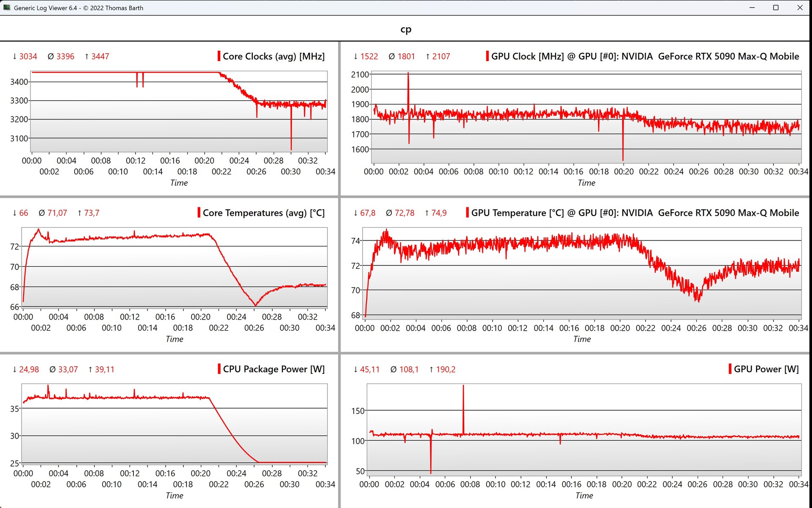Click the red swatch beside GPU Clock legend
812x508 pixels.
(487, 56)
